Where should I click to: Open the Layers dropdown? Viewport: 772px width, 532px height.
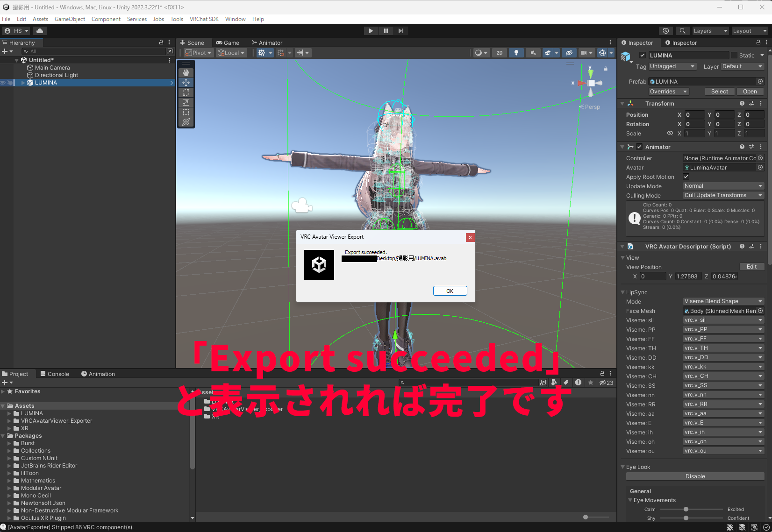710,31
